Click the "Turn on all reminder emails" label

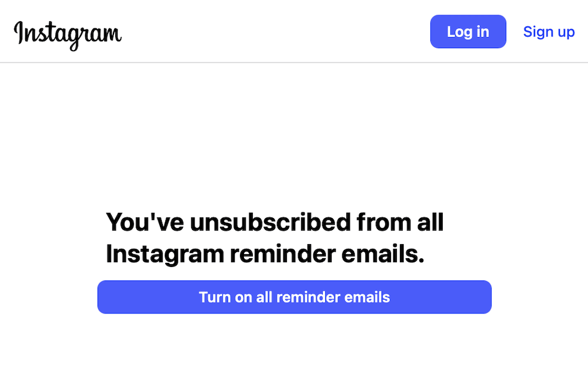(294, 297)
